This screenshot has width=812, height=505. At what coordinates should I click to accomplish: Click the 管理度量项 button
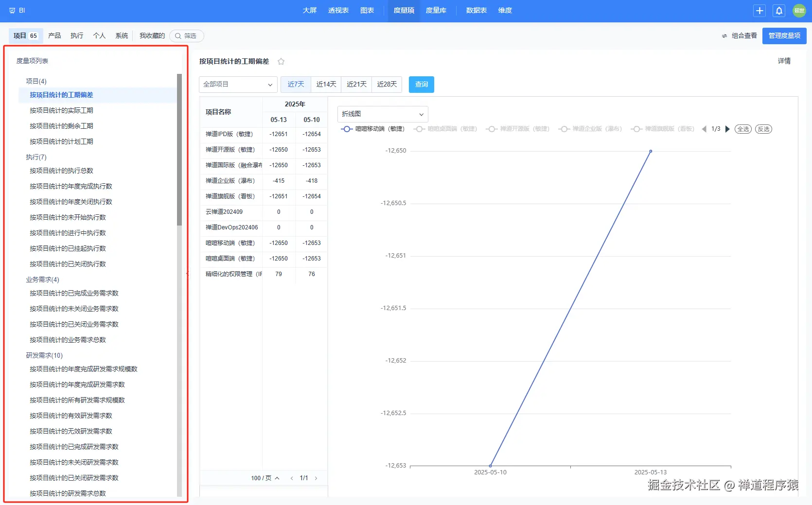(x=784, y=36)
